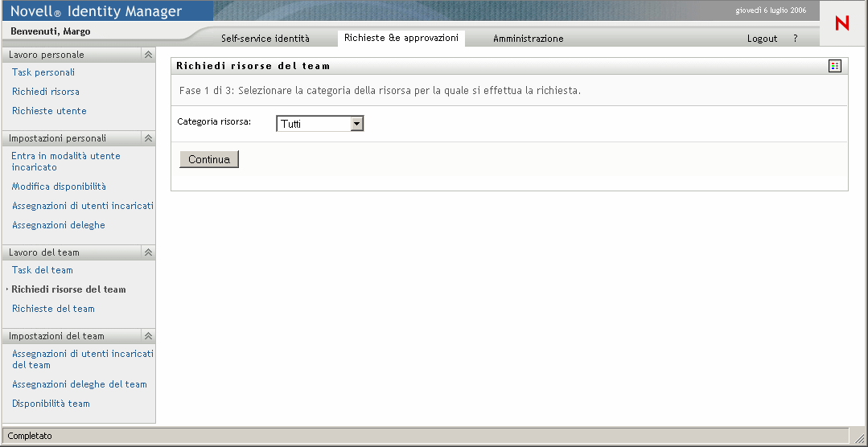868x447 pixels.
Task: Open personal Assegnazioni deleghe link
Action: click(58, 225)
